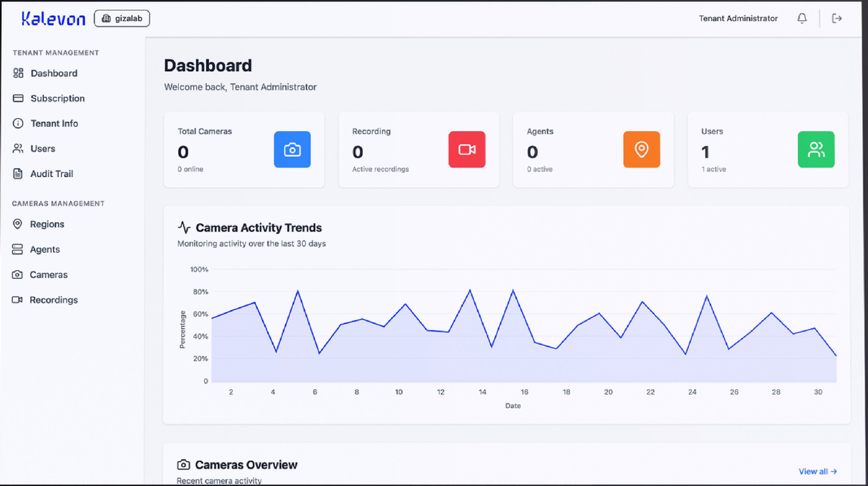Open View all cameras link
Screen dimensions: 868x486
pyautogui.click(x=818, y=472)
